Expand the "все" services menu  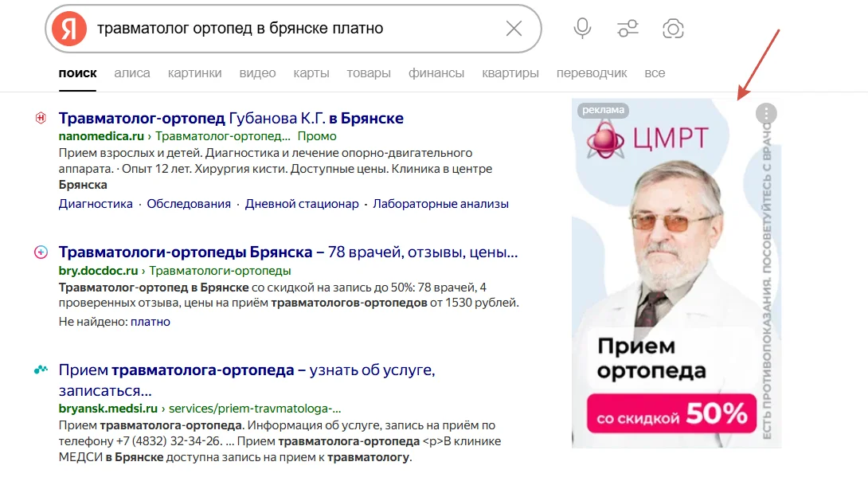(x=655, y=72)
